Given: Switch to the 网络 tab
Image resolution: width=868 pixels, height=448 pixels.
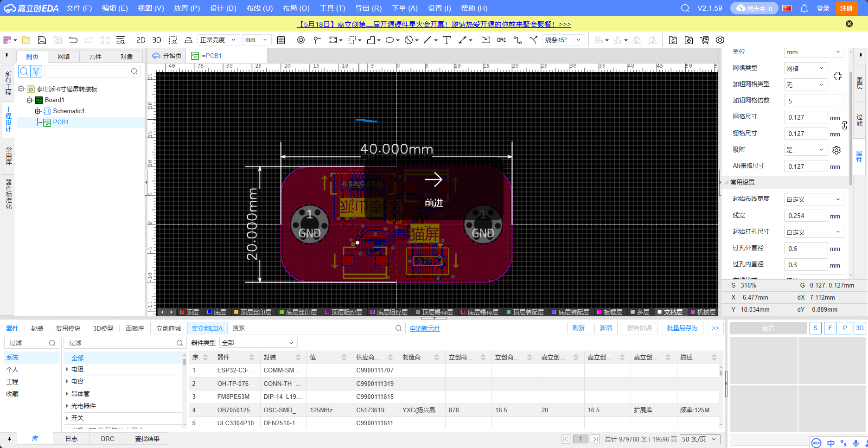Looking at the screenshot, I should [x=64, y=57].
